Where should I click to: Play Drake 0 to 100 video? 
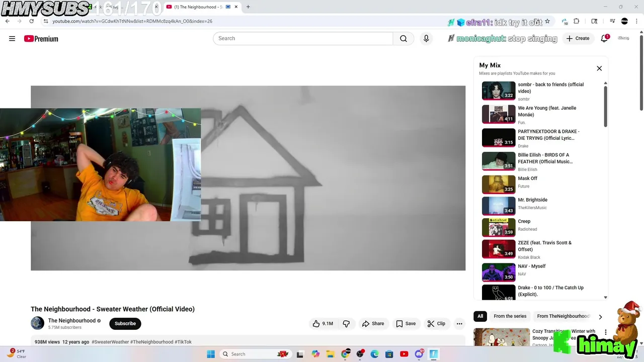pyautogui.click(x=499, y=293)
